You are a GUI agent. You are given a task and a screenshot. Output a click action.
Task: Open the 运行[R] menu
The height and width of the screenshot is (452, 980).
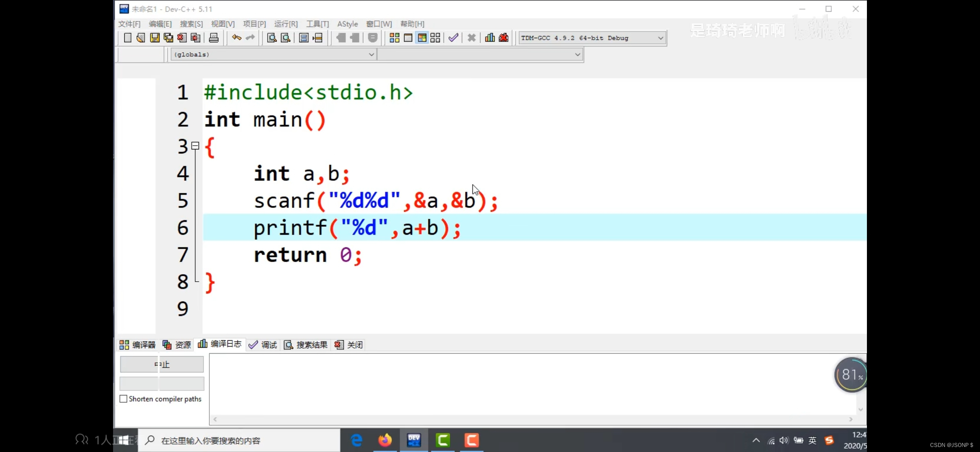[286, 24]
